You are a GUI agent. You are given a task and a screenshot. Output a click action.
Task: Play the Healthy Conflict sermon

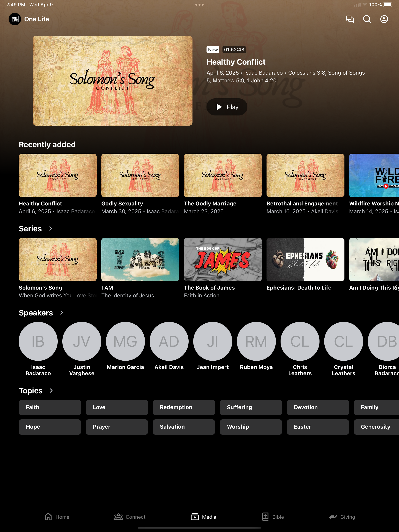click(227, 107)
